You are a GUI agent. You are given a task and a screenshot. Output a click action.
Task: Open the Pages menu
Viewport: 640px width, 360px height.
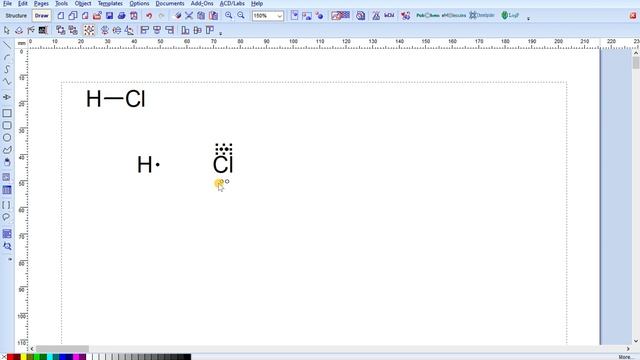click(x=41, y=3)
